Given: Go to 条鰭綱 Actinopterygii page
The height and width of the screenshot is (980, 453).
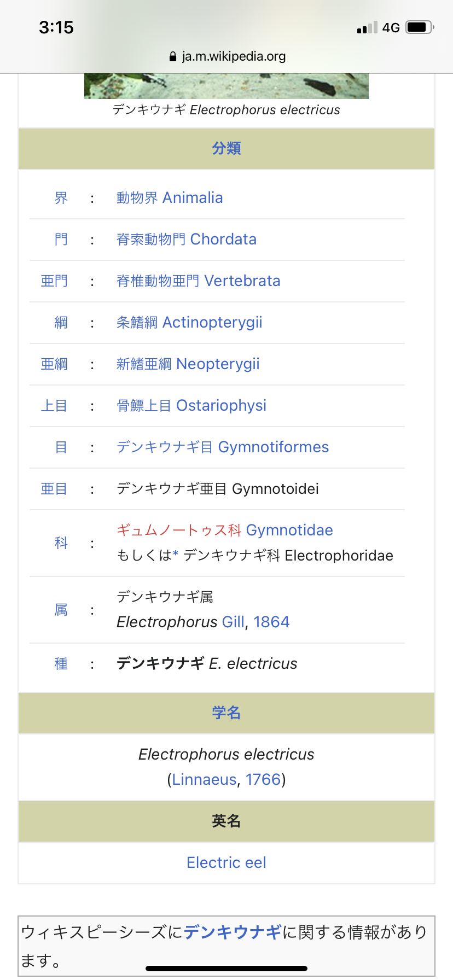Looking at the screenshot, I should [189, 323].
